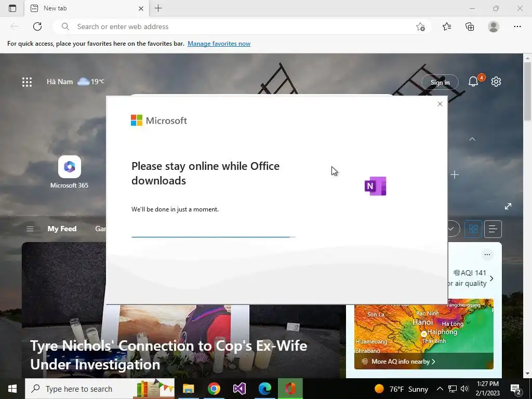Open the tab actions menu icon
The height and width of the screenshot is (399, 532).
pyautogui.click(x=12, y=8)
